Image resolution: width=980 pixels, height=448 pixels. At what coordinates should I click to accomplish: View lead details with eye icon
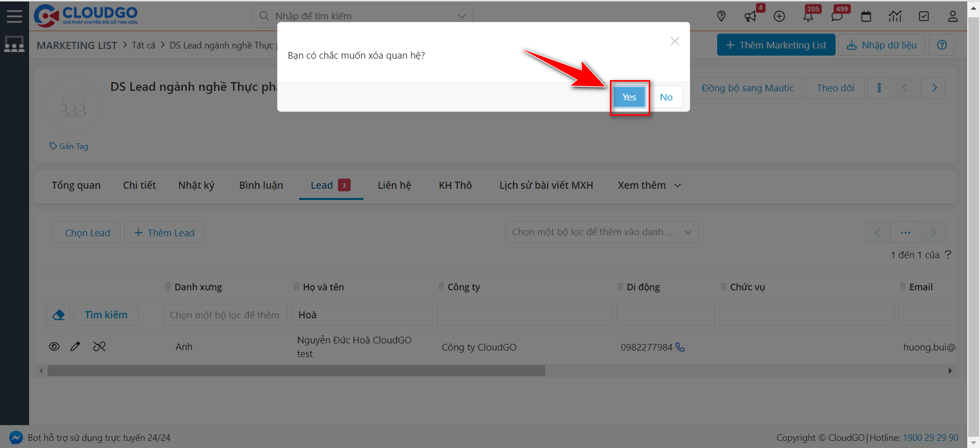click(x=54, y=346)
